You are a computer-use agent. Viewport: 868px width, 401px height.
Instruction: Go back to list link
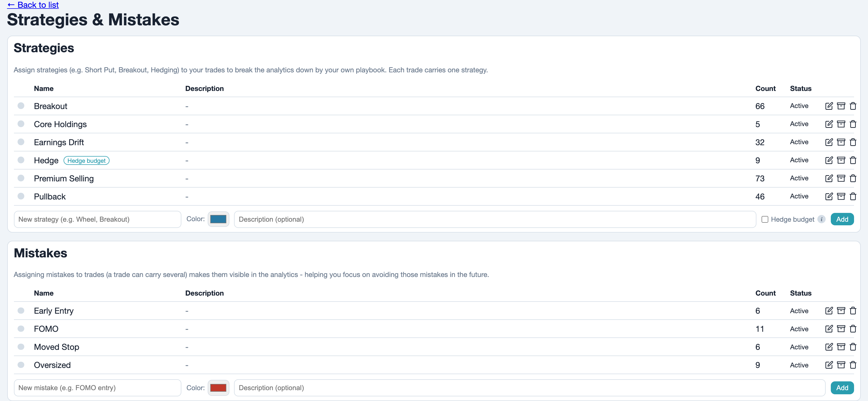33,5
